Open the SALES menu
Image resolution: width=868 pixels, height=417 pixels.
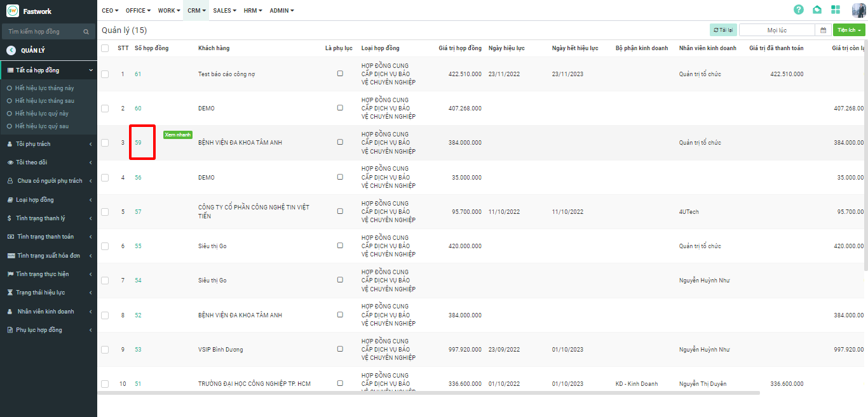click(x=224, y=11)
